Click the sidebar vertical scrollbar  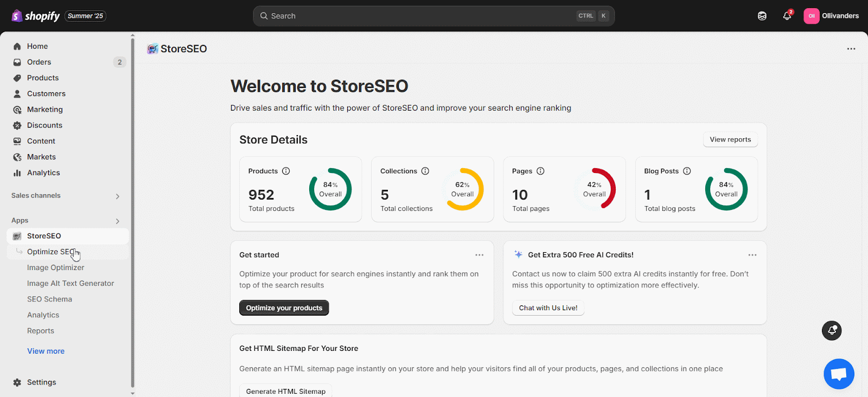pos(132,212)
